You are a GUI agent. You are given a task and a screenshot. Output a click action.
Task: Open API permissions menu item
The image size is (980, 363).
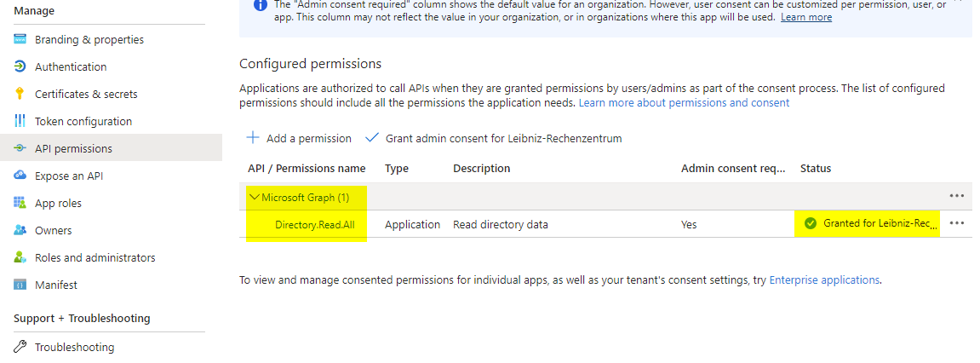tap(73, 149)
